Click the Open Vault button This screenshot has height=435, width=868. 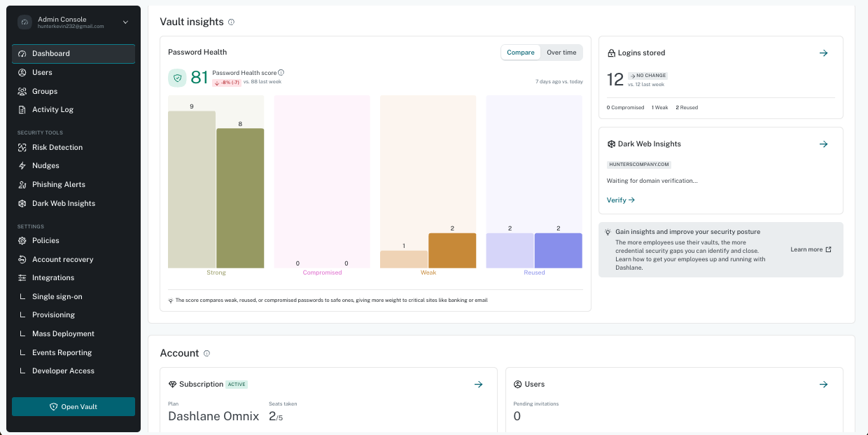pyautogui.click(x=73, y=407)
